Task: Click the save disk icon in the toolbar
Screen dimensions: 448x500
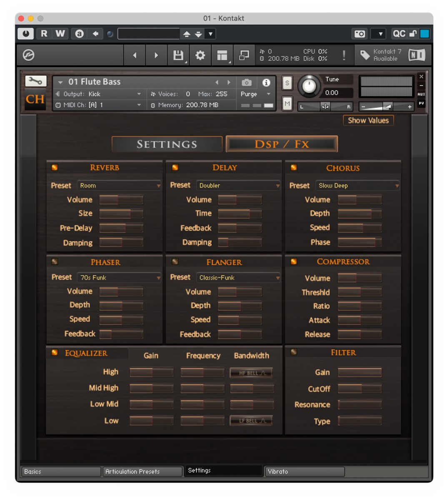Action: point(178,55)
